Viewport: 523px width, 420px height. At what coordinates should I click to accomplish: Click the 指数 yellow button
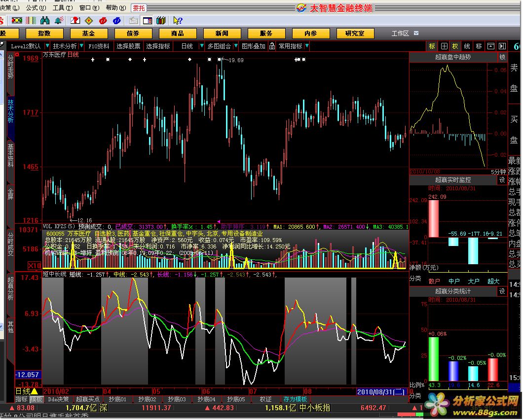pos(44,34)
